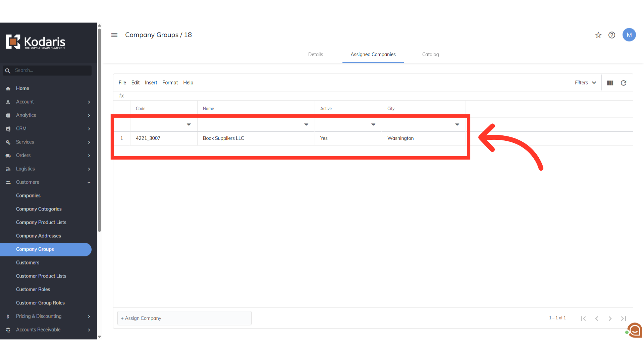
Task: Open the help question-mark icon
Action: (612, 35)
